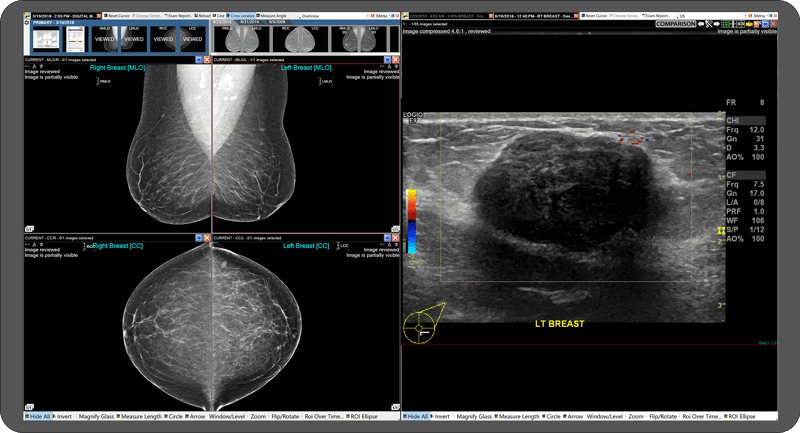Click Invert in the right bottom toolbar

[x=441, y=417]
